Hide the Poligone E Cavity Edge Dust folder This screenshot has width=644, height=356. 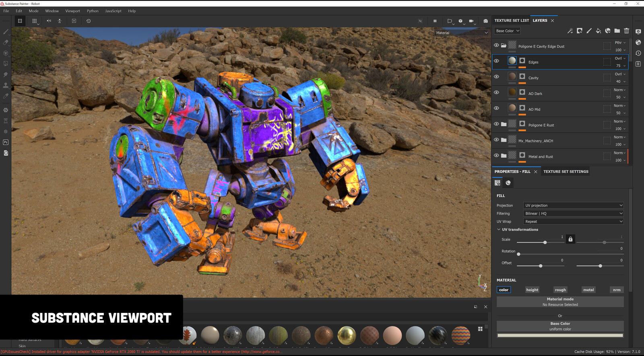coord(496,45)
